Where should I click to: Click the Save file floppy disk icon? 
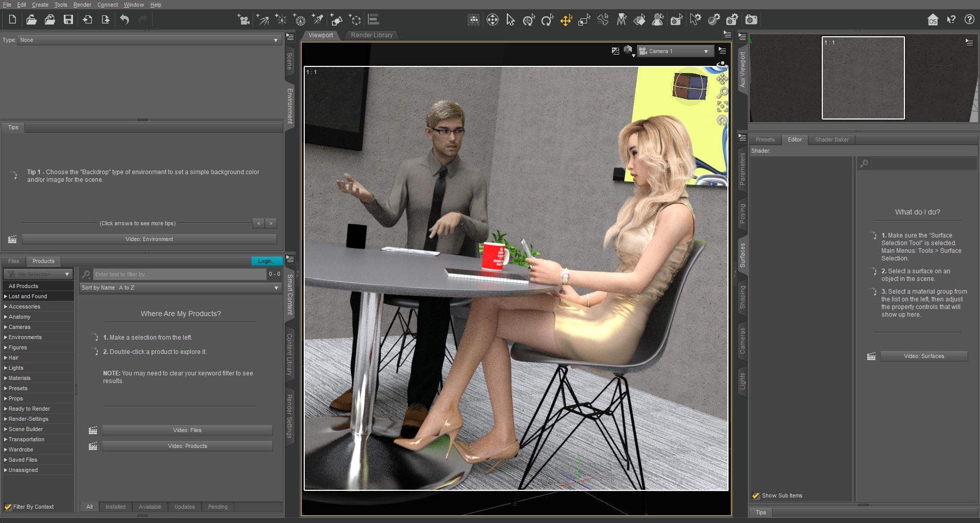(68, 20)
